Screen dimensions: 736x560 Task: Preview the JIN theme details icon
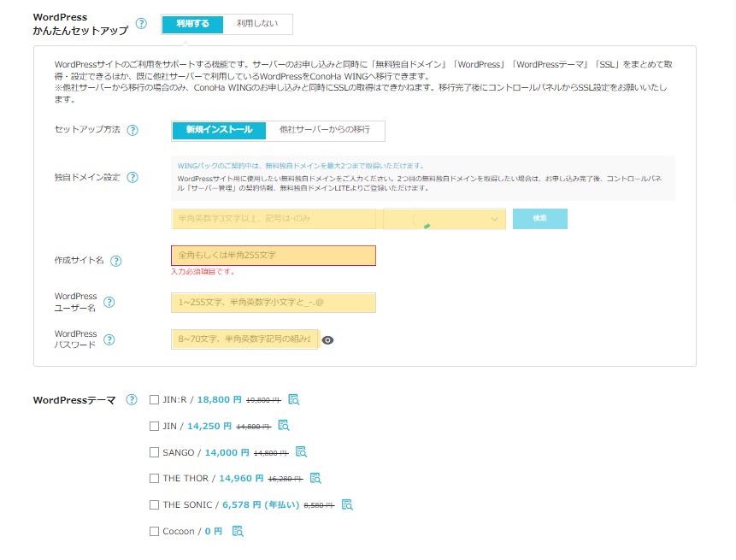click(x=284, y=426)
